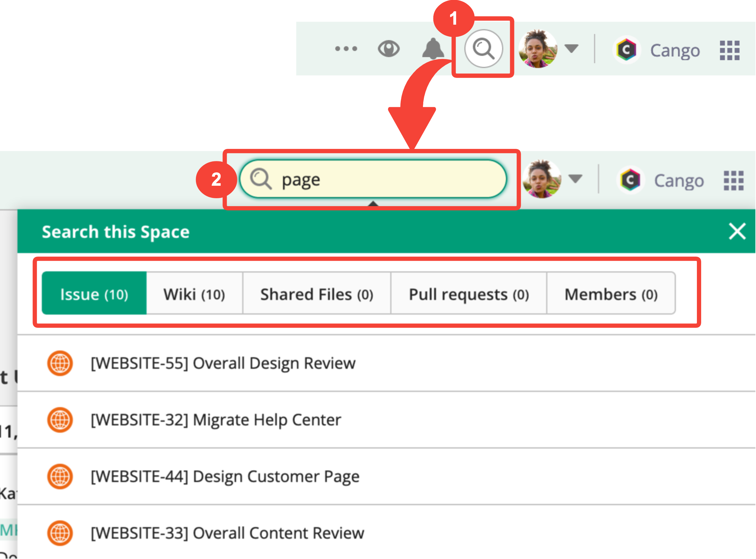Switch to the Members (0) tab
Image resolution: width=756 pixels, height=559 pixels.
click(612, 294)
